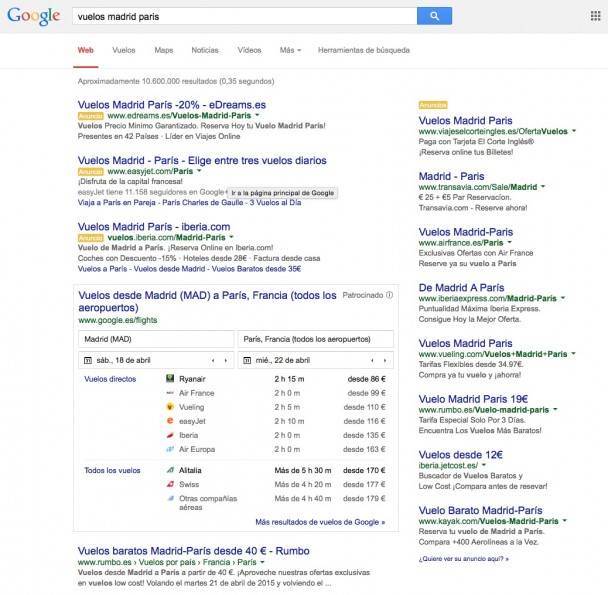Click the search box with vuelos madrid paris

coord(245,16)
